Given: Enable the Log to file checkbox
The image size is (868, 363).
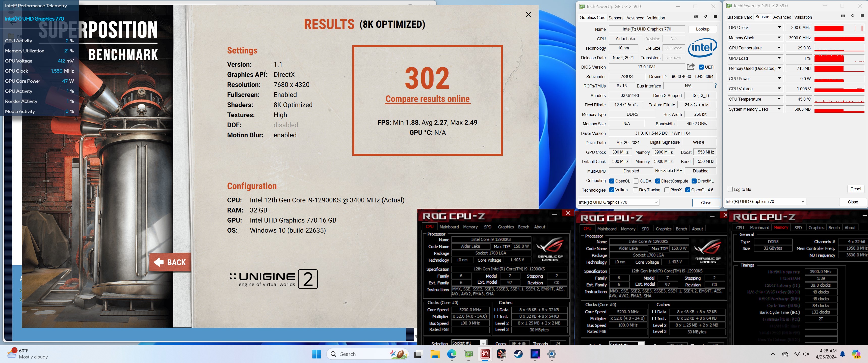Looking at the screenshot, I should point(730,189).
